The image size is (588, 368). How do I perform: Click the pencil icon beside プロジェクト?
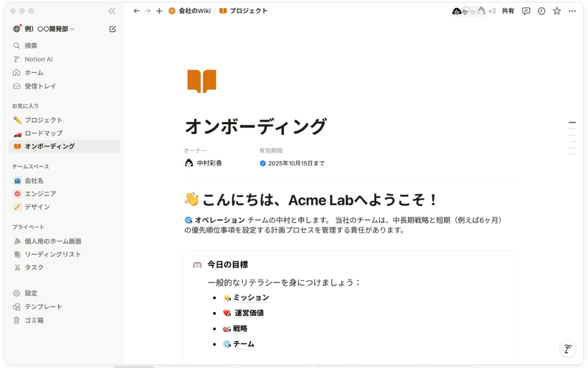(17, 120)
